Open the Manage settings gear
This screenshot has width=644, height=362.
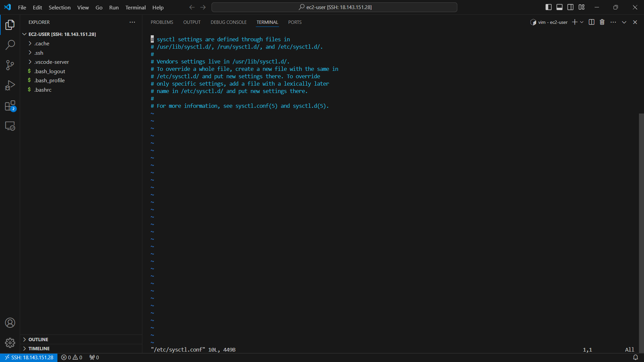tap(10, 343)
